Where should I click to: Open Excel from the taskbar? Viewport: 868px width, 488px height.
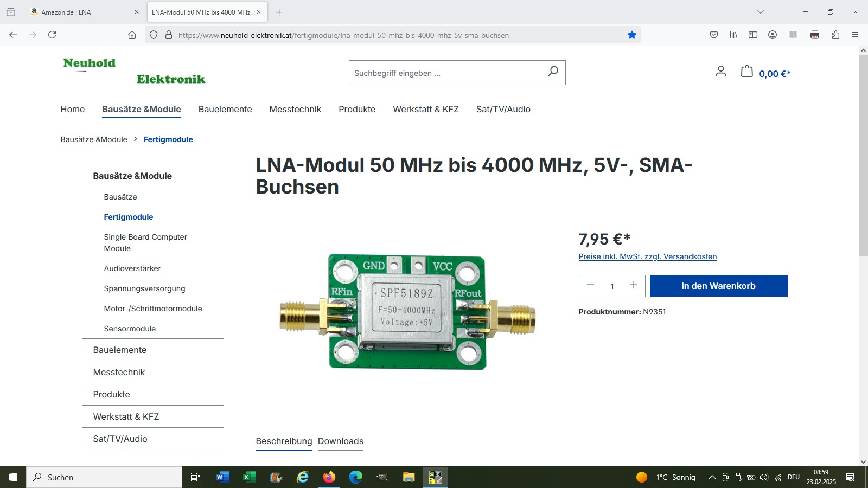(x=249, y=477)
